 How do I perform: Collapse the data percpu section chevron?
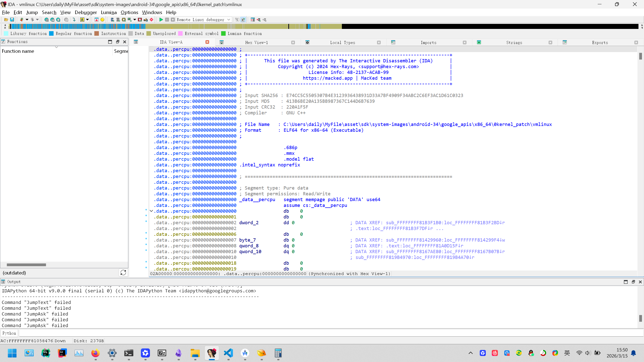pyautogui.click(x=151, y=211)
